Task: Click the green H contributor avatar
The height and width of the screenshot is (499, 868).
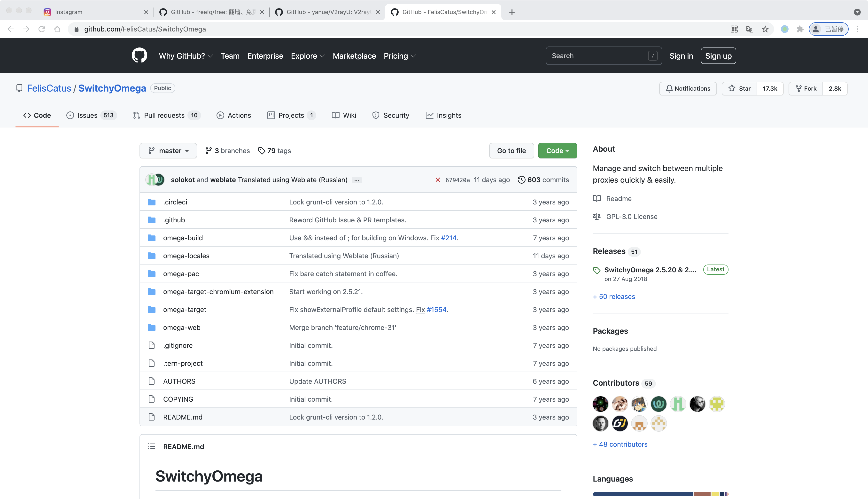Action: [x=678, y=404]
